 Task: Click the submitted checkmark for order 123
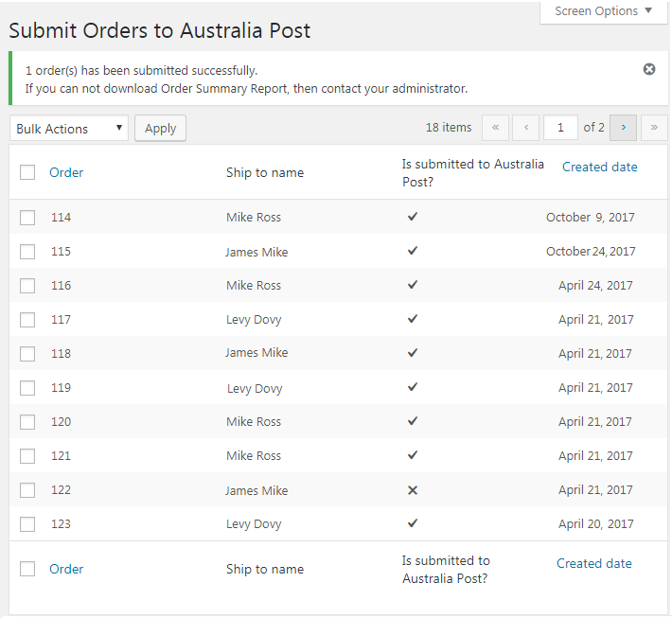pos(413,522)
